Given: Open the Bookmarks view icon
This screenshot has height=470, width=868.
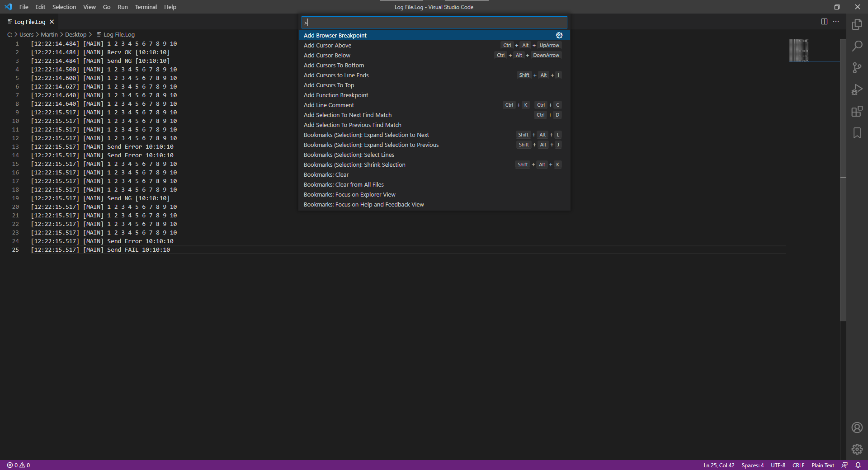Looking at the screenshot, I should pyautogui.click(x=857, y=133).
